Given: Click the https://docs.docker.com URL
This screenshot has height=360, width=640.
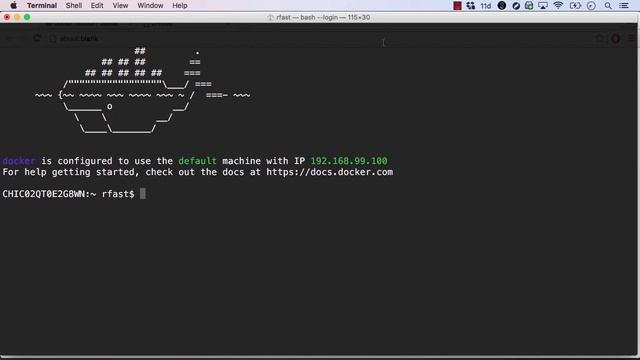Looking at the screenshot, I should pyautogui.click(x=329, y=172).
